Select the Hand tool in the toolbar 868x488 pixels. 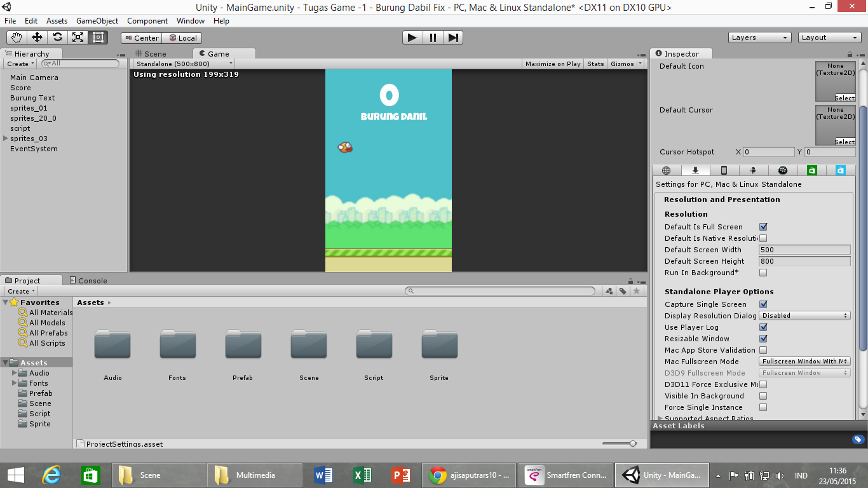tap(17, 37)
